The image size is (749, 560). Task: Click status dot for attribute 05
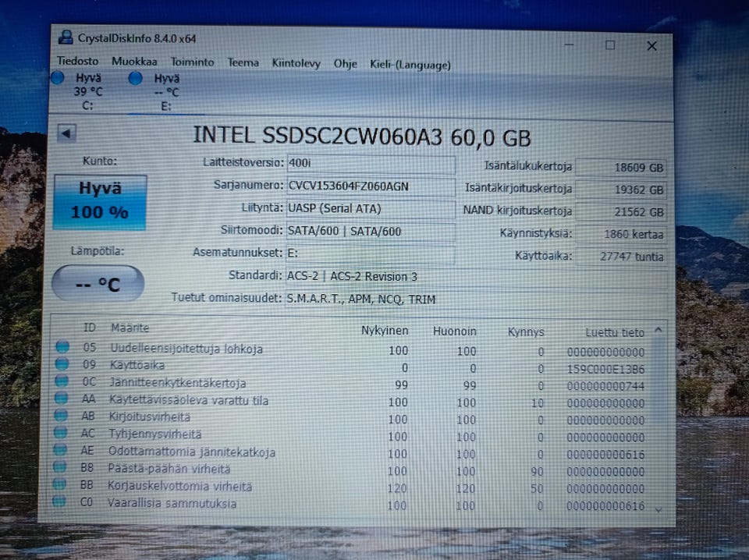62,346
